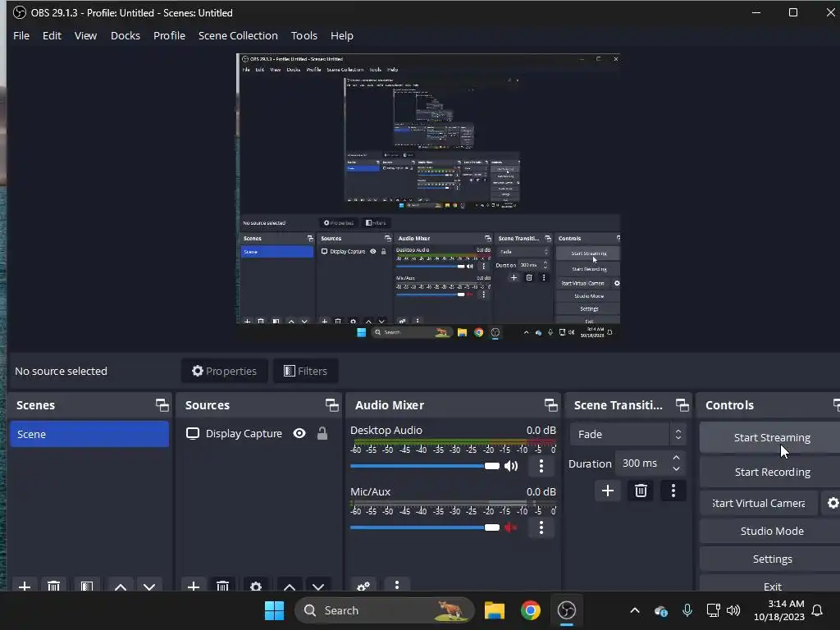
Task: Move scene up arrow
Action: (x=121, y=586)
